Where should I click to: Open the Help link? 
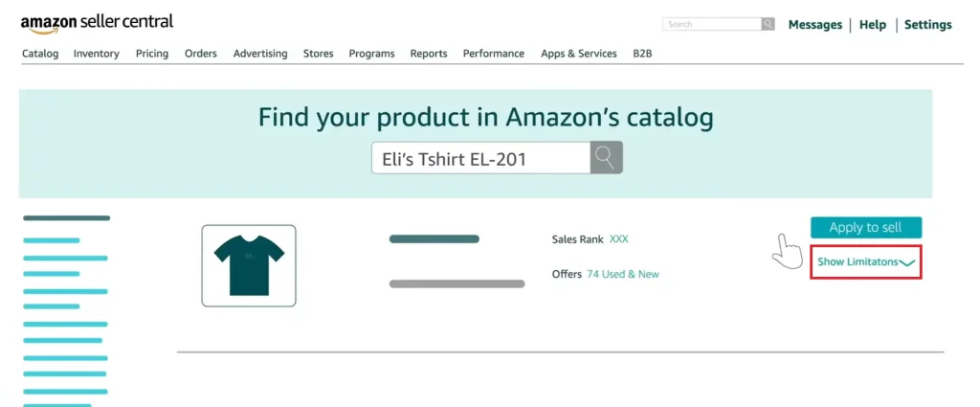(873, 25)
